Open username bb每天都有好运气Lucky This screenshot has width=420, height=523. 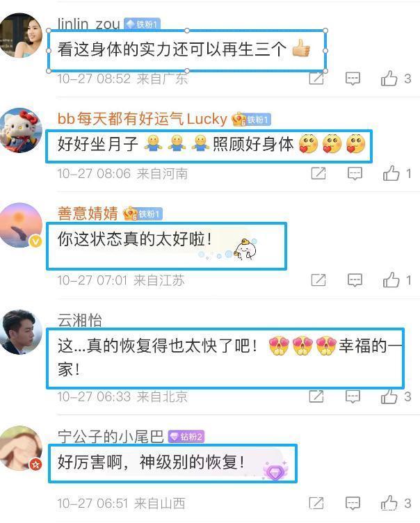(x=142, y=119)
